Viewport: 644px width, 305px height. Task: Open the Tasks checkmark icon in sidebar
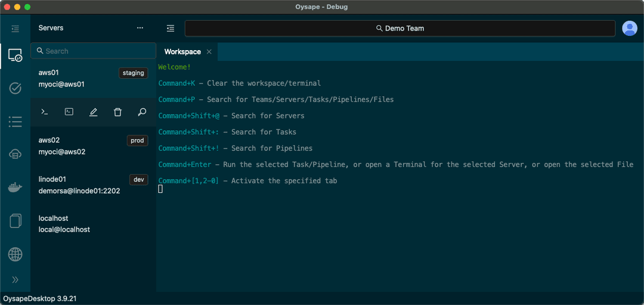coord(15,88)
